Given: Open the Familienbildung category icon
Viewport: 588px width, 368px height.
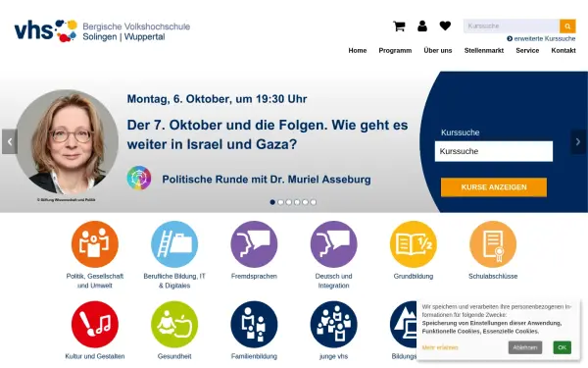Looking at the screenshot, I should [254, 324].
